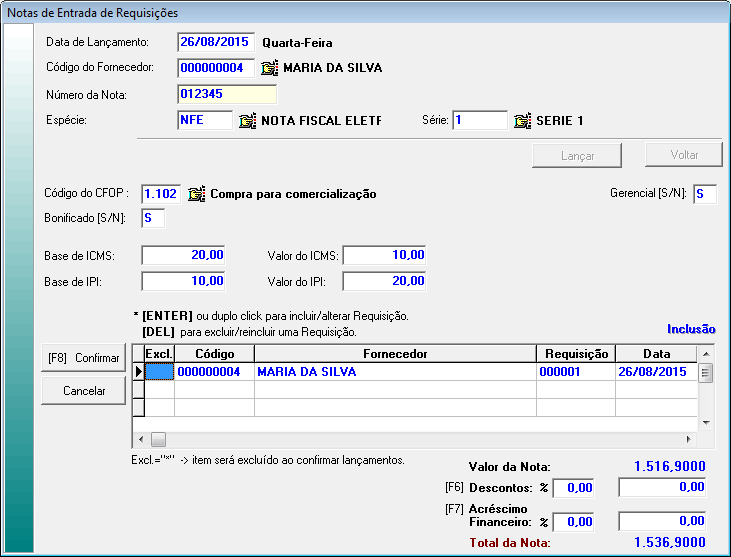731x557 pixels.
Task: Click the CFOP search icon
Action: [197, 194]
